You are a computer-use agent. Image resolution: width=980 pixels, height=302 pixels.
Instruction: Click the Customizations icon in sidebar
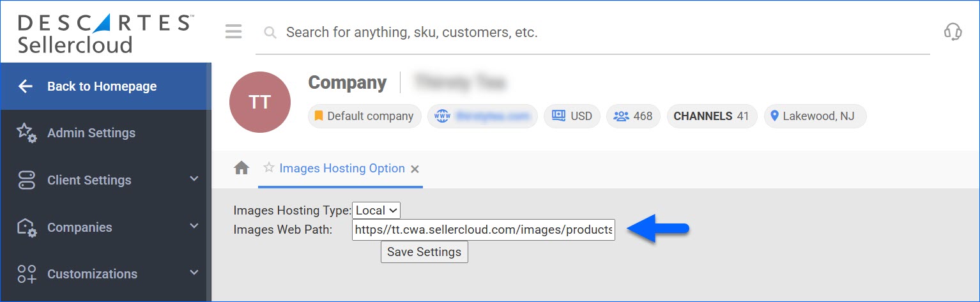pyautogui.click(x=26, y=274)
